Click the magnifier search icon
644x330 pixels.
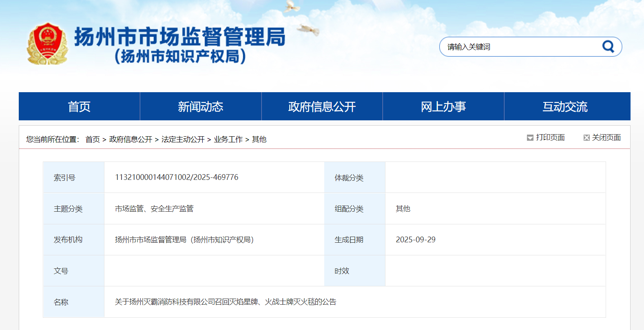click(608, 47)
